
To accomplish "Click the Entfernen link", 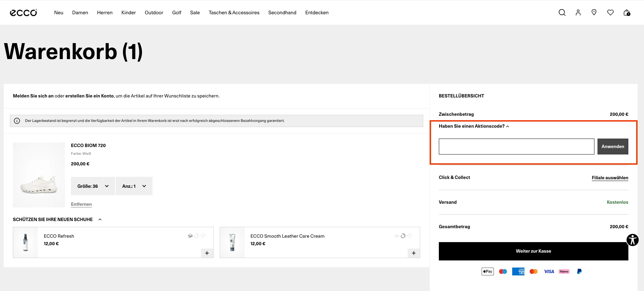I will pyautogui.click(x=81, y=204).
